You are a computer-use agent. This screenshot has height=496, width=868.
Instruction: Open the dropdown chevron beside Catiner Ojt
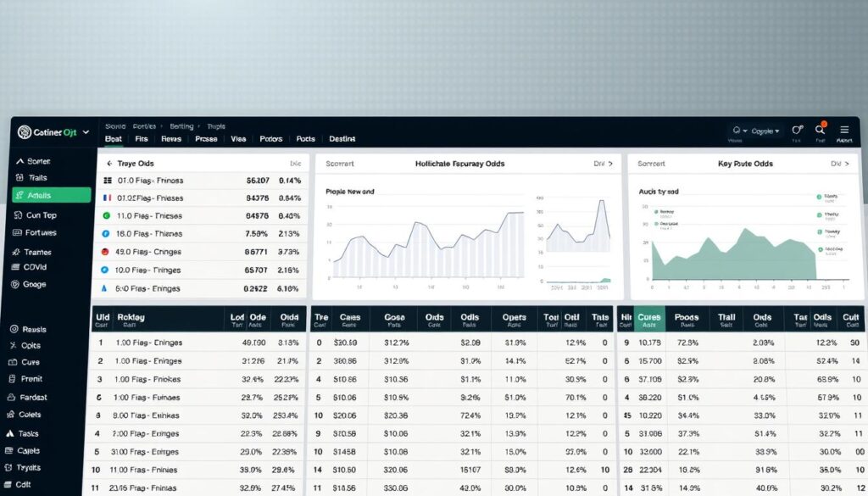[86, 132]
